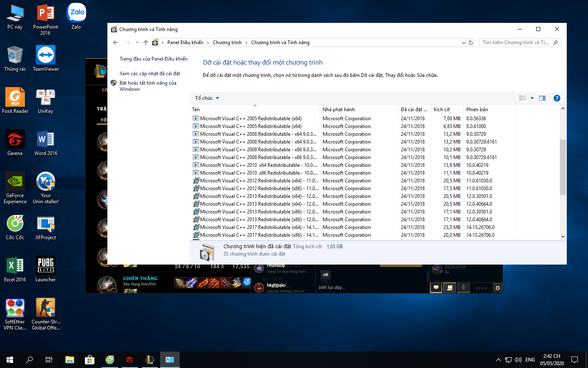This screenshot has width=588, height=368.
Task: Open GeForce Experience desktop shortcut
Action: 15,188
